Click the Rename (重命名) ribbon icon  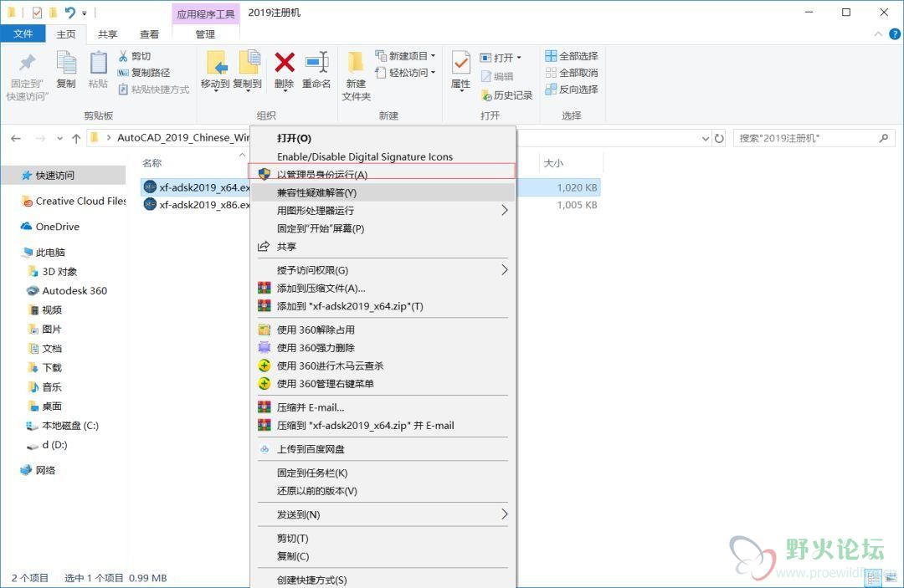pyautogui.click(x=316, y=63)
